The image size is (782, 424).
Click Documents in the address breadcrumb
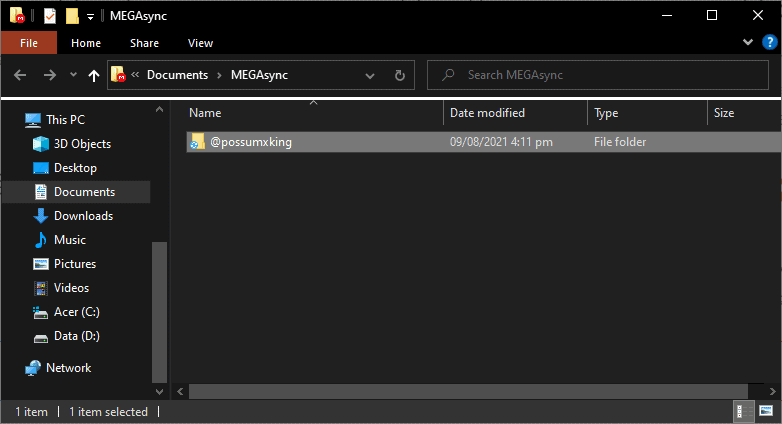point(177,75)
